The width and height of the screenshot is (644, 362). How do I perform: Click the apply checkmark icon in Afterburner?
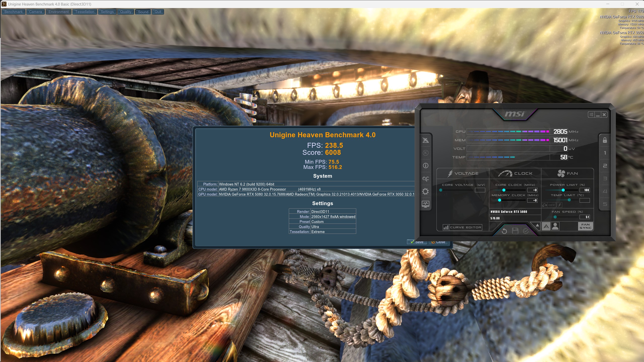click(x=526, y=231)
